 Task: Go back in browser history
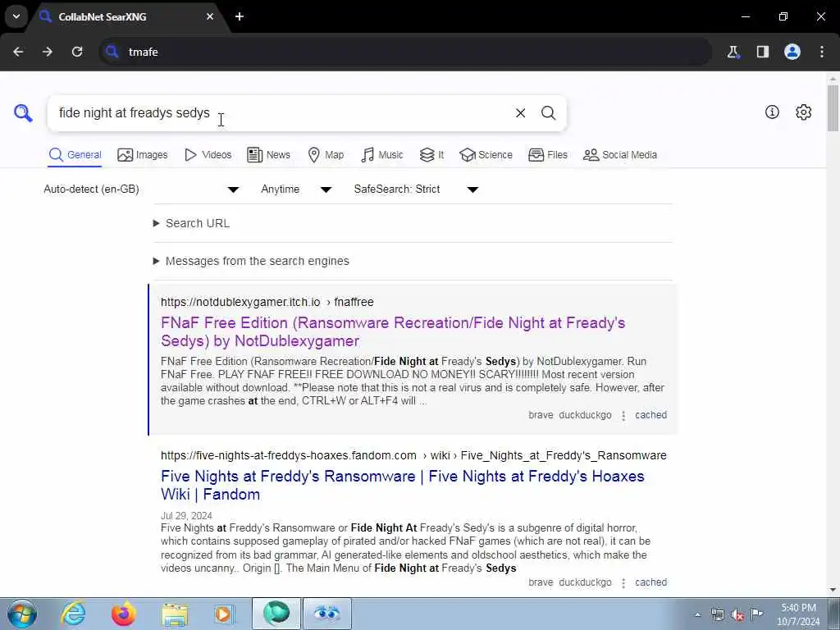point(18,52)
